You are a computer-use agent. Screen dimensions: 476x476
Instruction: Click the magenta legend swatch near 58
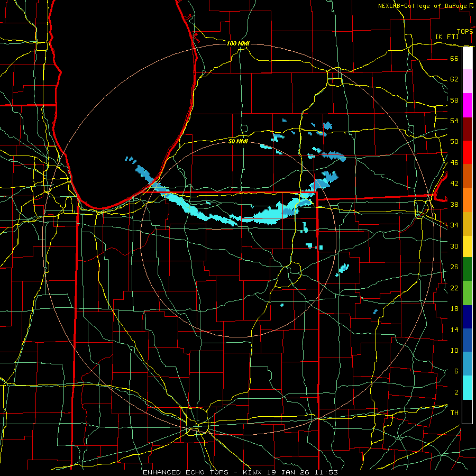(x=467, y=105)
